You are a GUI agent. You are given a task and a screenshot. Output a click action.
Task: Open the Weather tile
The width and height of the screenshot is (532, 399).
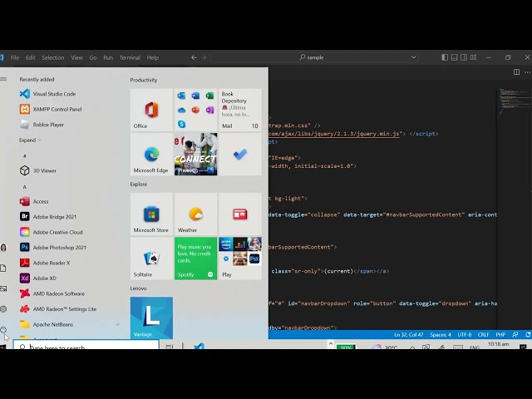point(196,214)
